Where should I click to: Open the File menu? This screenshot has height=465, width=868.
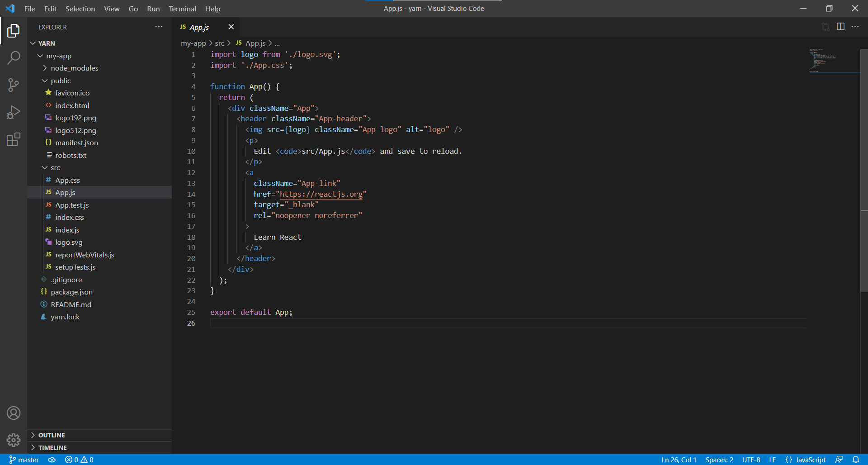pyautogui.click(x=30, y=9)
